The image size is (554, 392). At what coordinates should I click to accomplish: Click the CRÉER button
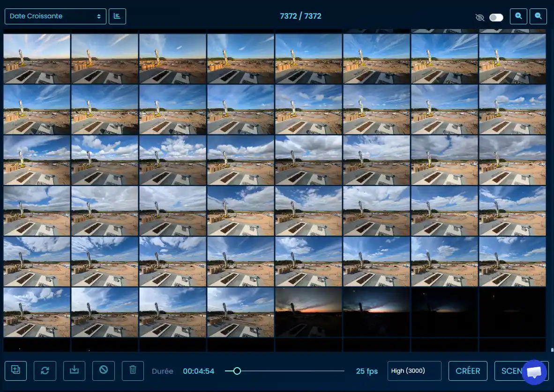468,371
